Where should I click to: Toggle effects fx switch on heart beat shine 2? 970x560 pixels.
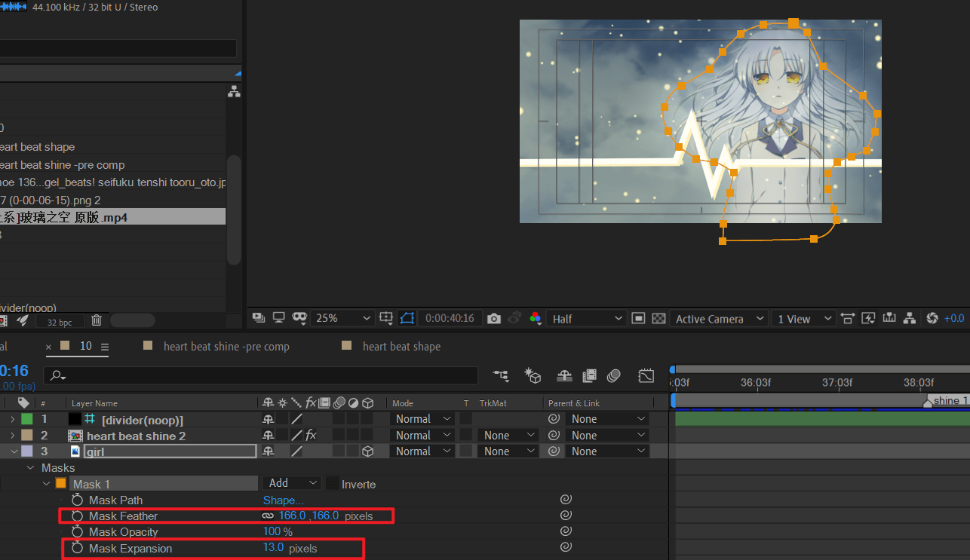[311, 436]
